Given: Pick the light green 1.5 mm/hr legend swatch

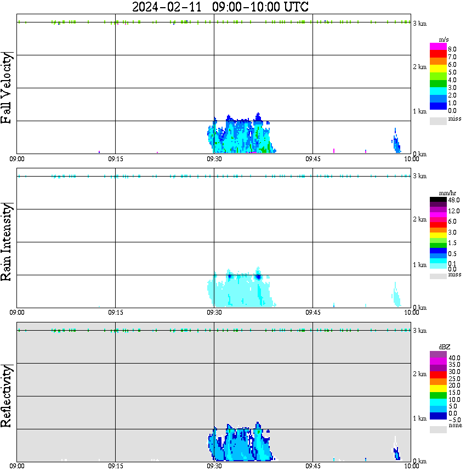Looking at the screenshot, I should (x=438, y=240).
